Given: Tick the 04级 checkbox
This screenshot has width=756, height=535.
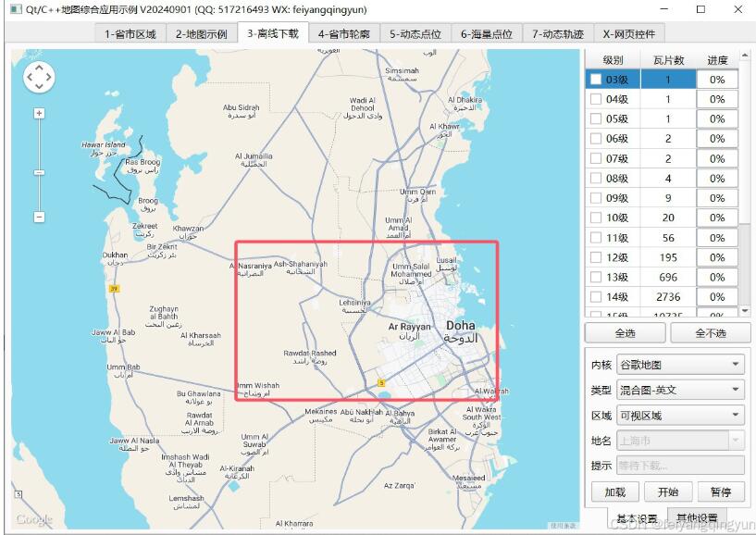Looking at the screenshot, I should (597, 99).
